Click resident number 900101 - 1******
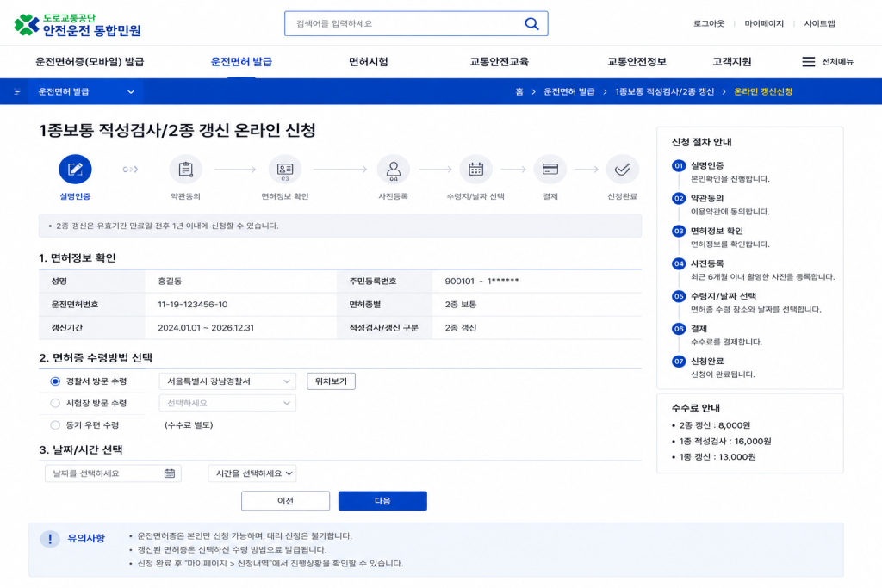 click(x=481, y=281)
